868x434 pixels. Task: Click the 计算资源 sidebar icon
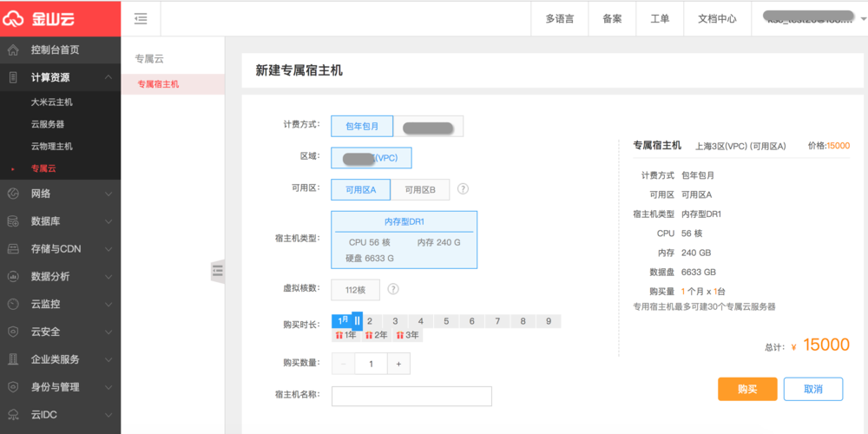coord(13,78)
